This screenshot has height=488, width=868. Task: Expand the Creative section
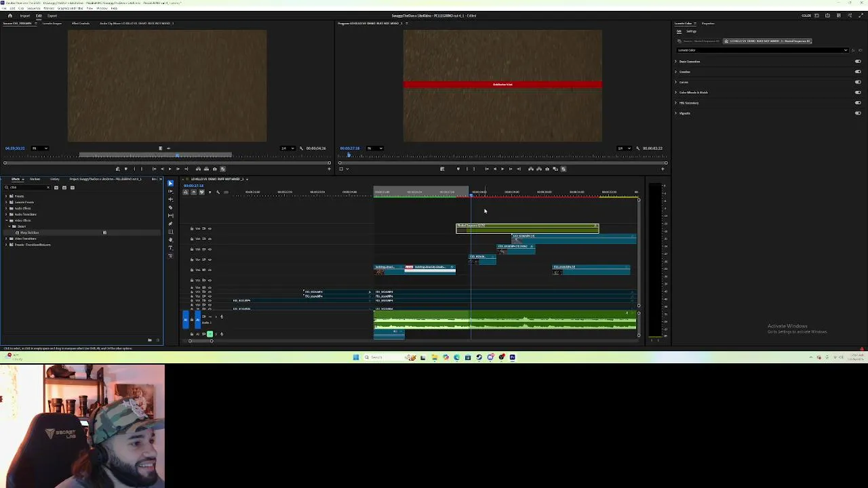click(x=676, y=72)
